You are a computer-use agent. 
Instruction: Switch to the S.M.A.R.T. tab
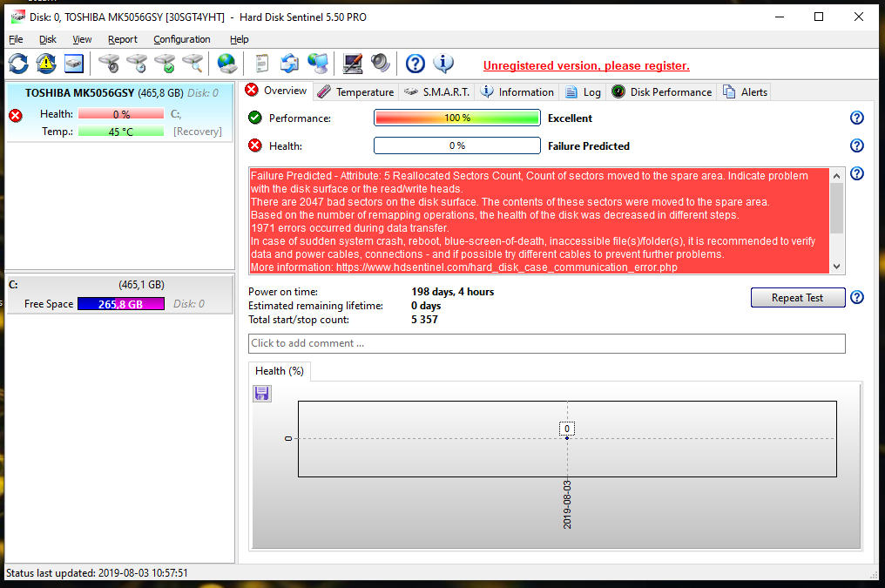437,92
